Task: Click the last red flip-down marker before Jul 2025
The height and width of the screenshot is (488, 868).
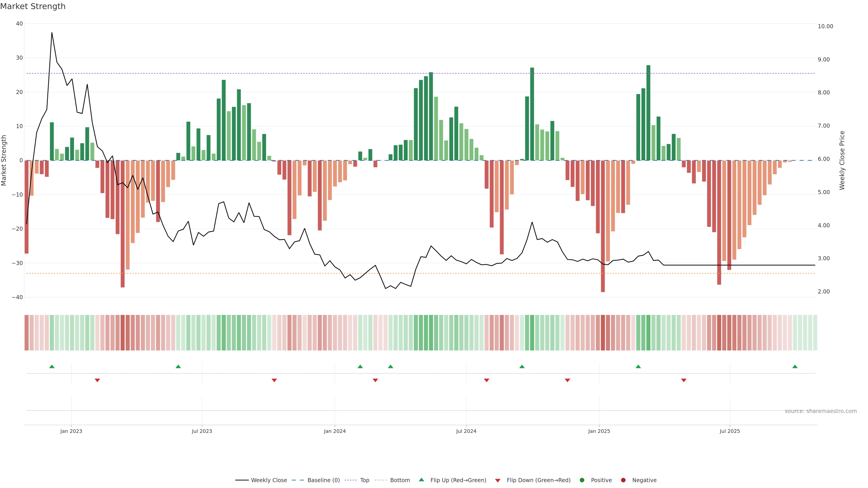Action: 684,380
